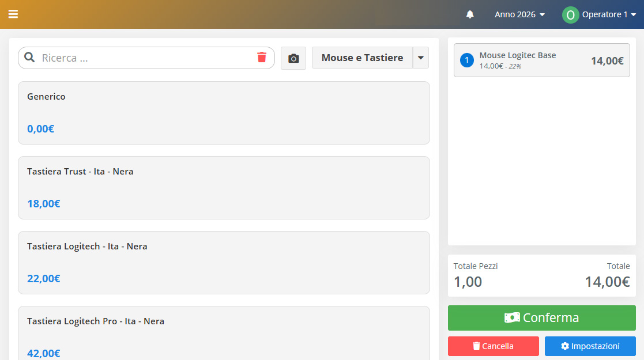This screenshot has height=360, width=644.
Task: Cancel the sale with Cancella
Action: pos(494,346)
